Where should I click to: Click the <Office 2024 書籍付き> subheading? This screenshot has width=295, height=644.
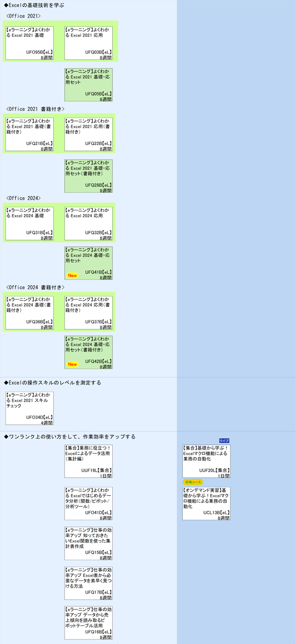(35, 287)
